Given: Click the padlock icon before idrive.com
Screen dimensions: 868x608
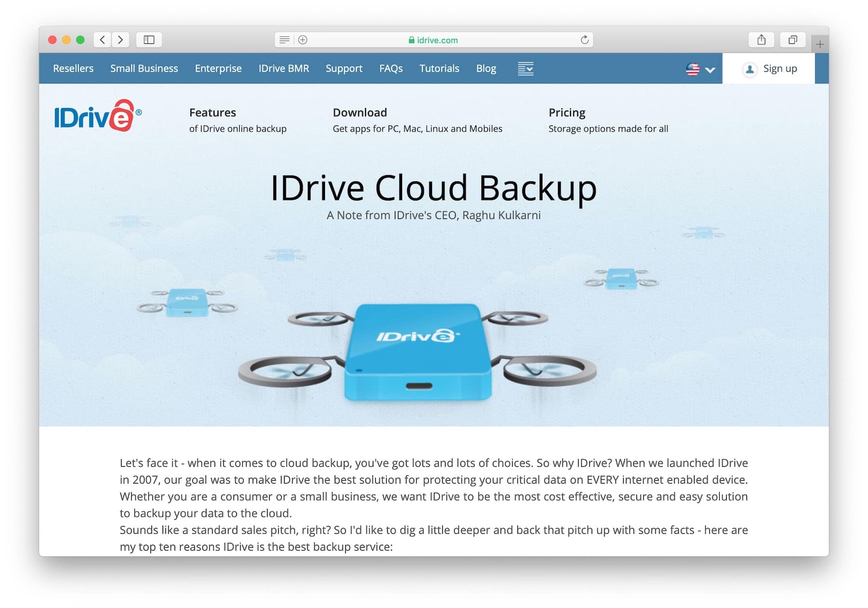Looking at the screenshot, I should 412,40.
